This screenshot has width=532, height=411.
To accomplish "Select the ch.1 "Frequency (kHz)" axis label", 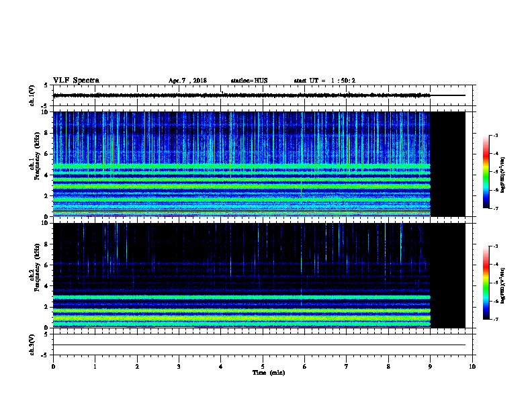I will [37, 156].
